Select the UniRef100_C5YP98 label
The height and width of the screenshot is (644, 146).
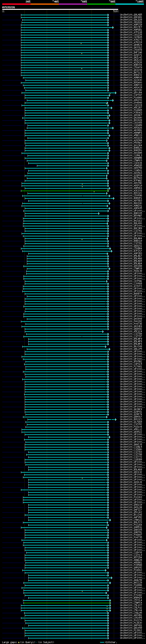pos(131,196)
